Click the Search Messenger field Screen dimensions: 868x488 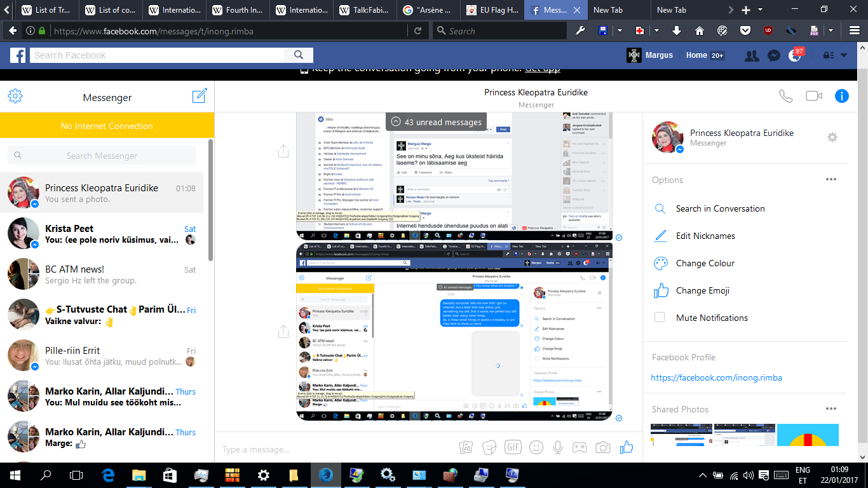point(102,156)
